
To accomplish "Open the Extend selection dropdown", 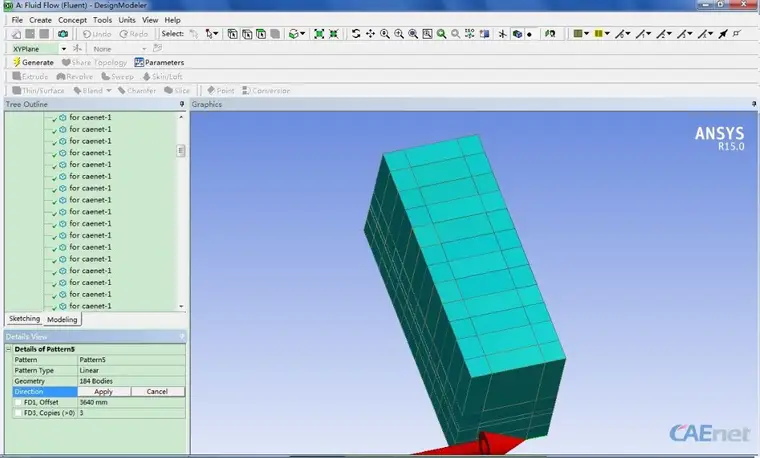I will (302, 34).
